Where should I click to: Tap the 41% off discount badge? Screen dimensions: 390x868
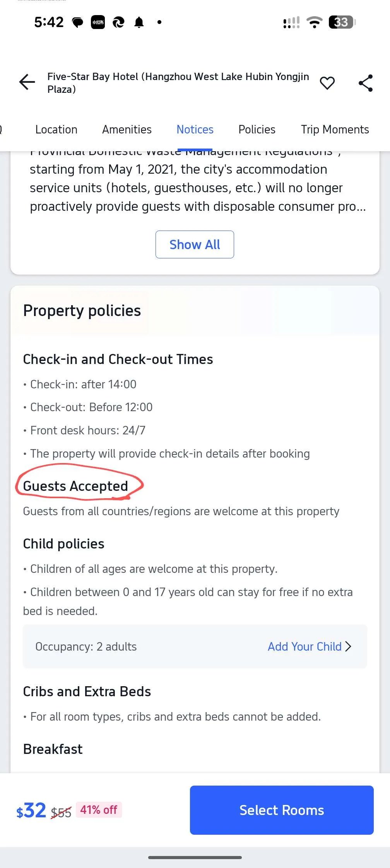tap(99, 810)
